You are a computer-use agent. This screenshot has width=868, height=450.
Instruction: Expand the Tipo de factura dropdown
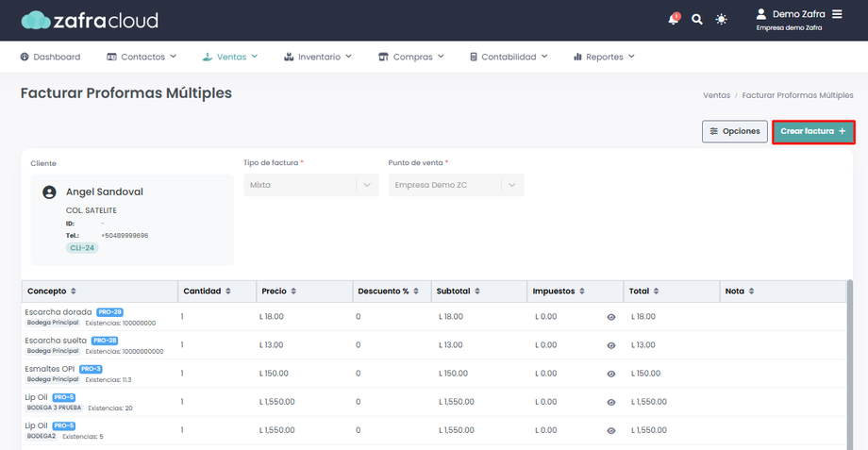coord(310,185)
